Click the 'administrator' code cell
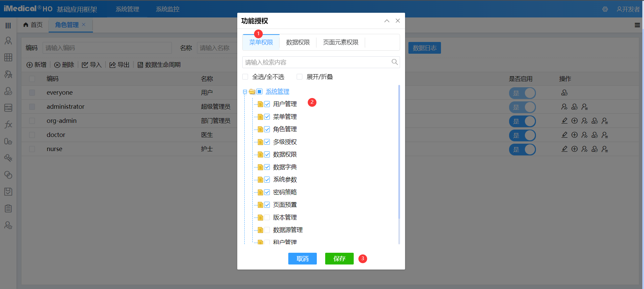 [65, 106]
